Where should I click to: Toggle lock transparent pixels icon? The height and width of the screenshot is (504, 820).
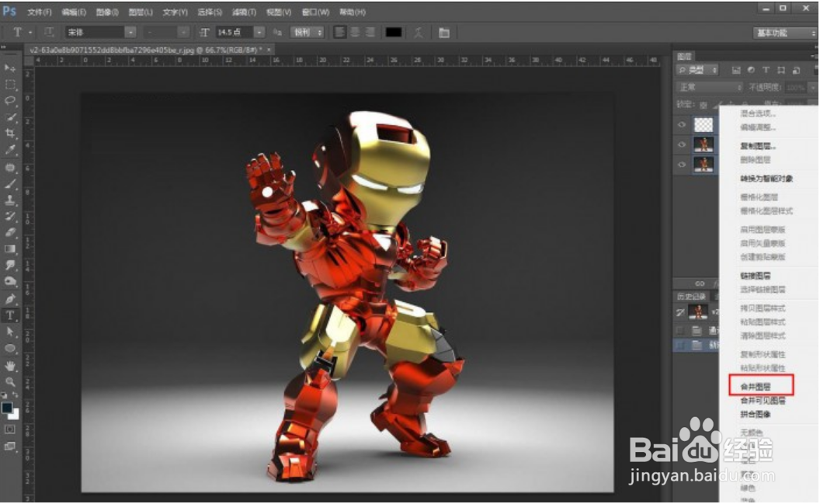(704, 105)
